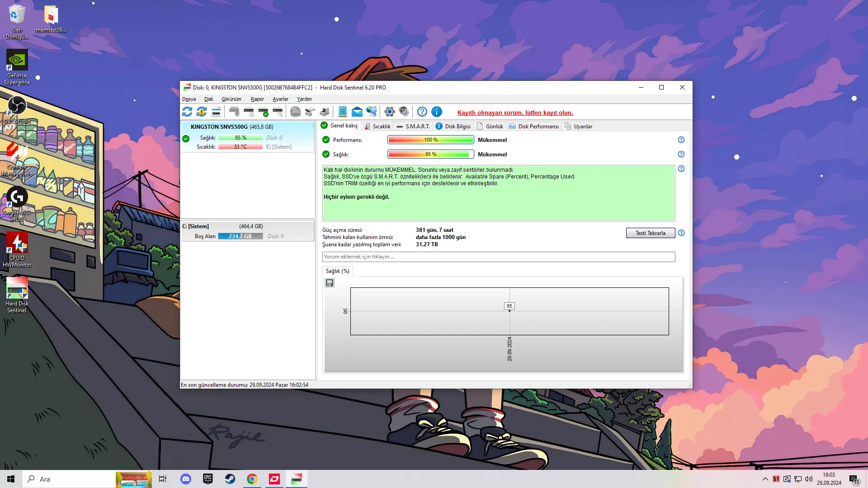Click the 95 % health bar in disk list

[x=240, y=138]
